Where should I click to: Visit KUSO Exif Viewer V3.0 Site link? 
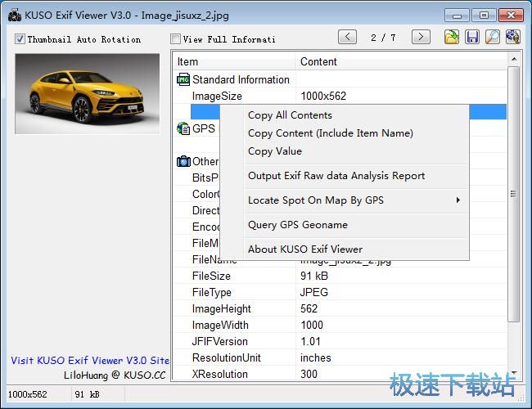(x=90, y=360)
